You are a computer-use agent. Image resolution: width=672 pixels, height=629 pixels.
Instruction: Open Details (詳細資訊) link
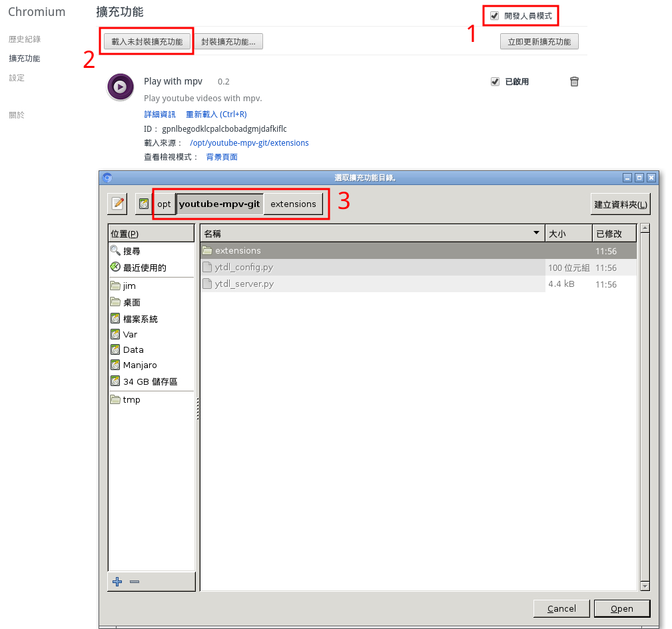pos(160,114)
